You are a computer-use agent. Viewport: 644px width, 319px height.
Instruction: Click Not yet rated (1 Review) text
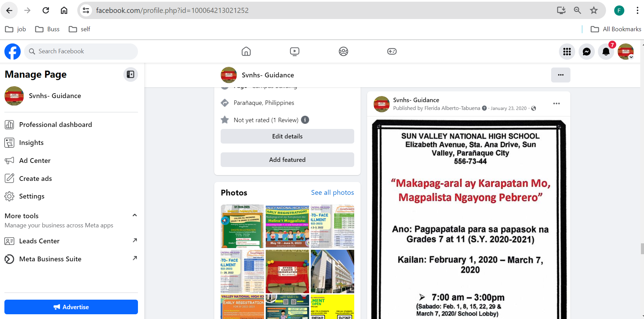[266, 120]
